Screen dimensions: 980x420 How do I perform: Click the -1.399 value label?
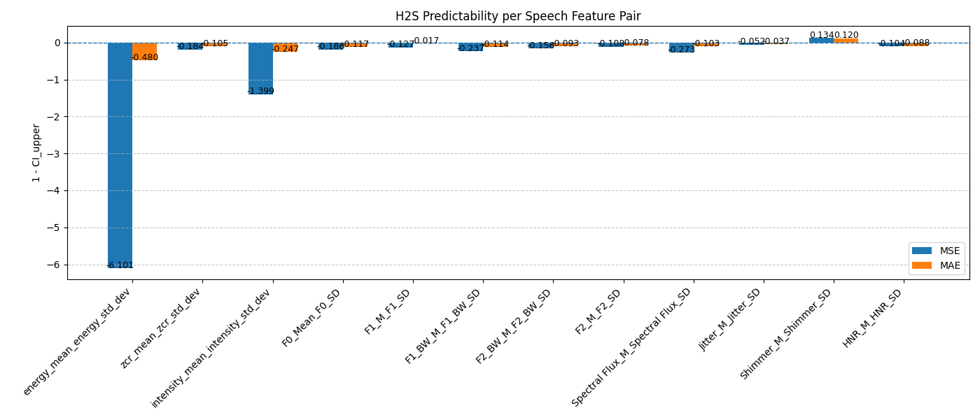260,92
